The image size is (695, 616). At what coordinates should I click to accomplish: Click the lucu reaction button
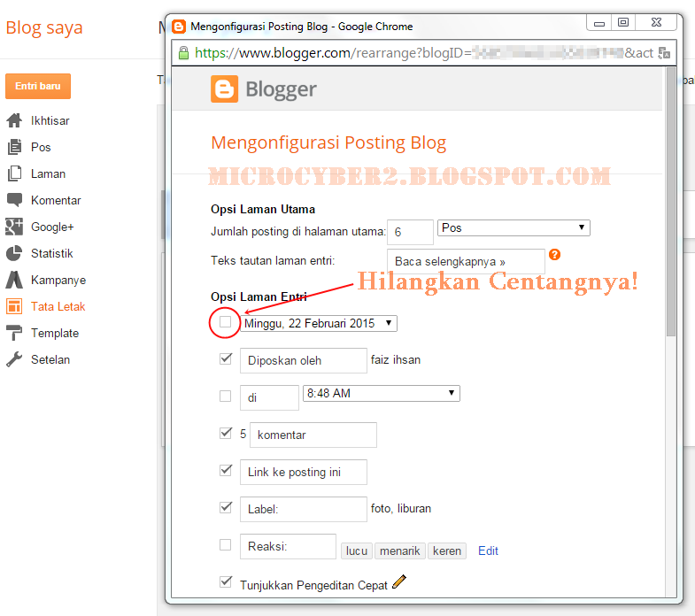(357, 551)
